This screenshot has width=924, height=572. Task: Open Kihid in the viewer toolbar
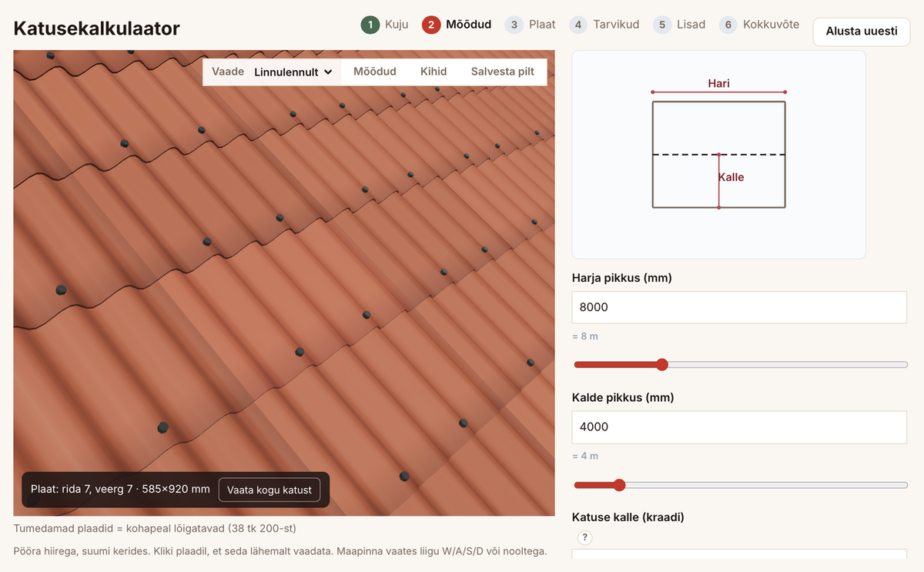click(434, 72)
